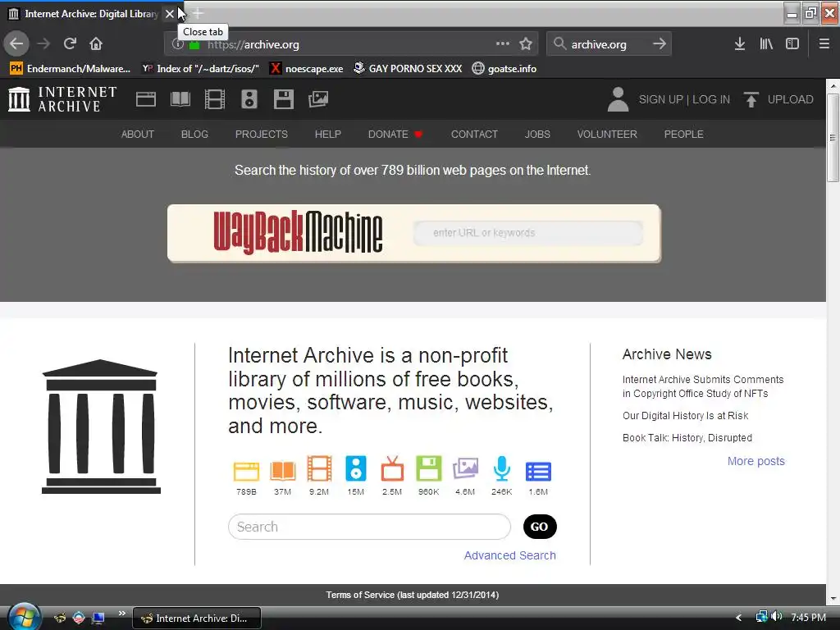Close the Internet Archive tab
Viewport: 840px width, 630px height.
169,14
